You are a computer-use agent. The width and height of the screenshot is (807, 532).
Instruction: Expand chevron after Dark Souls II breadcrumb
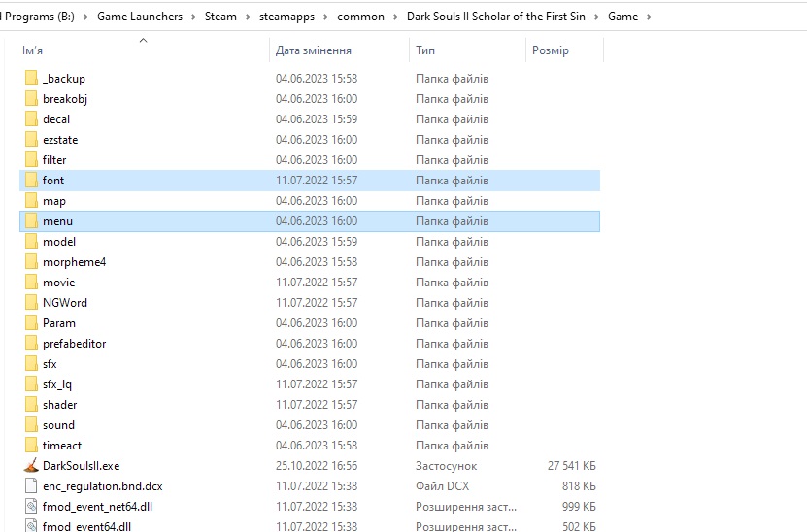click(x=596, y=17)
